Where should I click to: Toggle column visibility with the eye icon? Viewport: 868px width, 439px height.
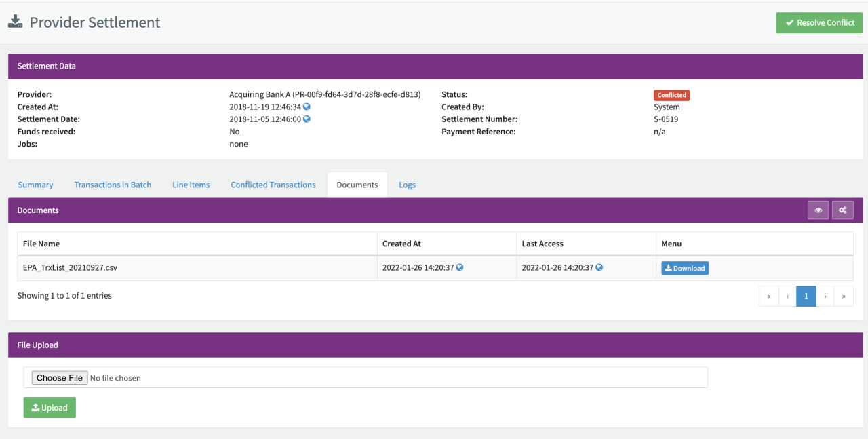(818, 210)
